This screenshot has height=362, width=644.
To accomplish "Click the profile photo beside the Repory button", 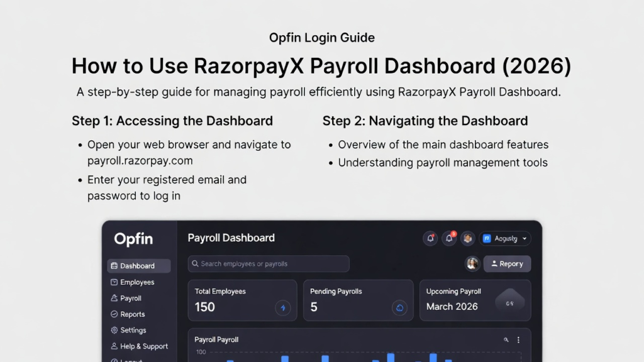I will coord(472,264).
